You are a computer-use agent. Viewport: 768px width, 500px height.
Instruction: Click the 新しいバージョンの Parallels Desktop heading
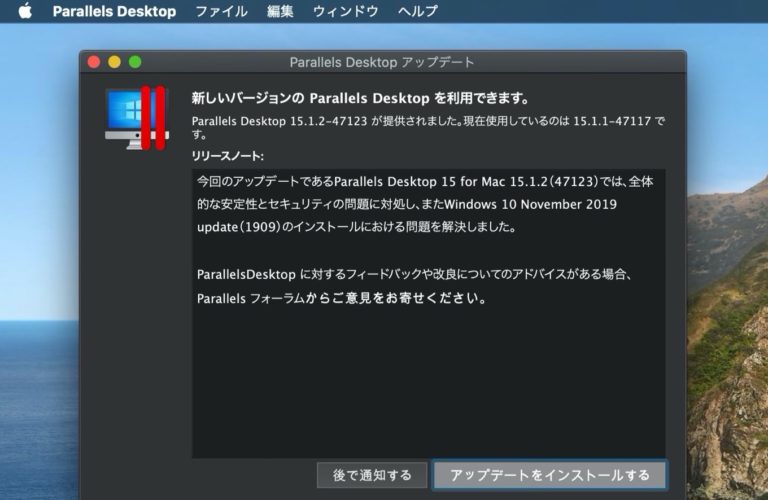point(360,99)
